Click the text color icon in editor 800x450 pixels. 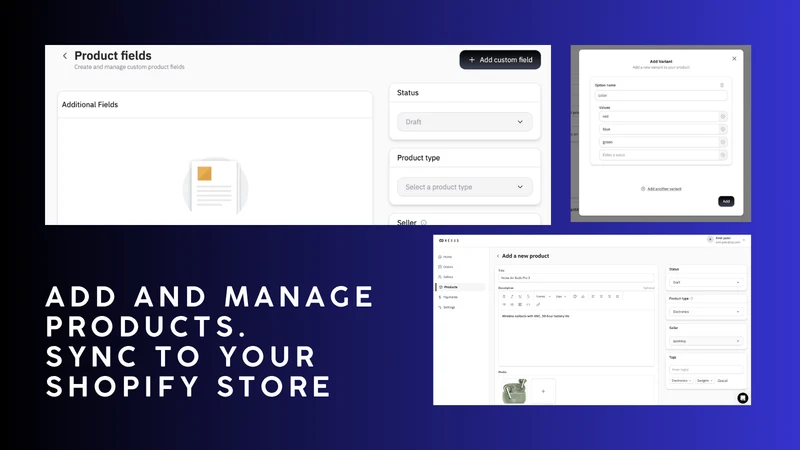coord(574,296)
